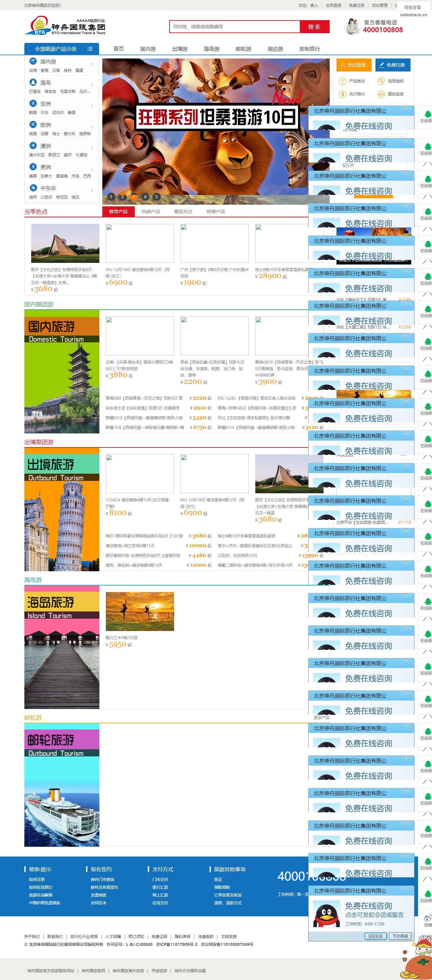Viewport: 432px width, 980px height.
Task: Click the BTG 神舟国旅集团 logo
Action: [x=65, y=26]
